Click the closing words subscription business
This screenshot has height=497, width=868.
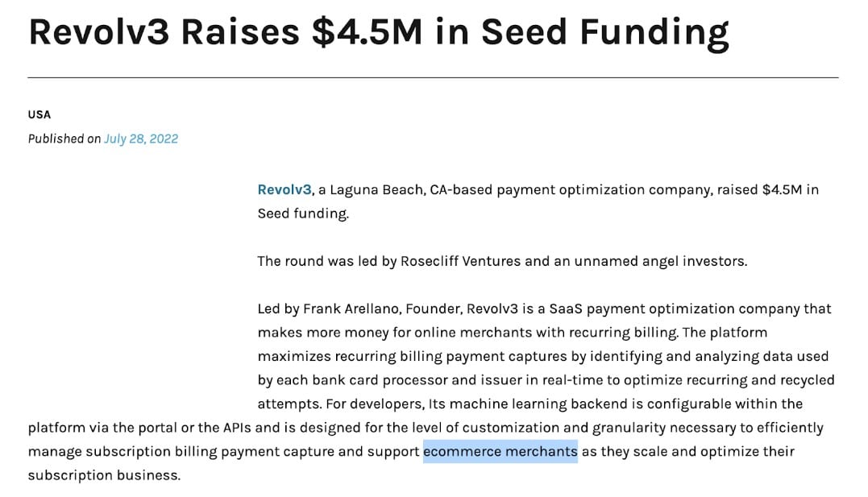(103, 475)
